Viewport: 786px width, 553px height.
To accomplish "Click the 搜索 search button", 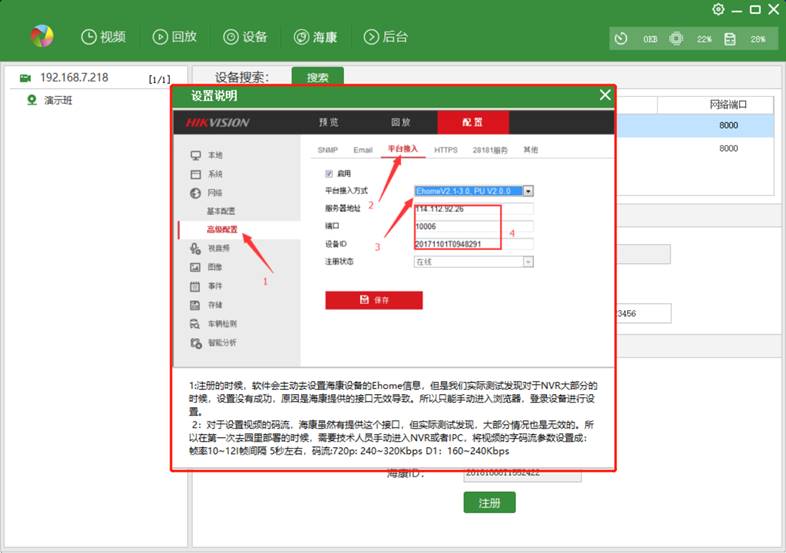I will (317, 77).
